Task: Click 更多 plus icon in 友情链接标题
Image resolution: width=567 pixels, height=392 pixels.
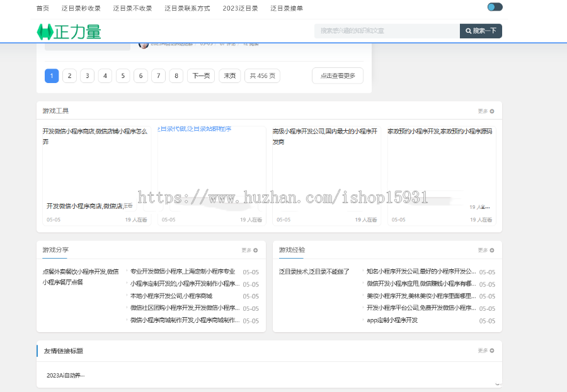Action: point(491,351)
